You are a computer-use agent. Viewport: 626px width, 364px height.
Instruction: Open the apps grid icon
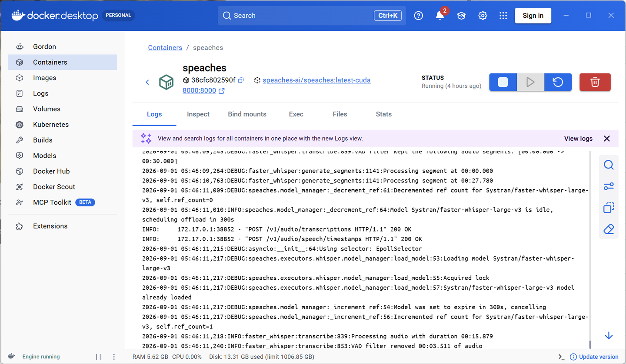[503, 16]
